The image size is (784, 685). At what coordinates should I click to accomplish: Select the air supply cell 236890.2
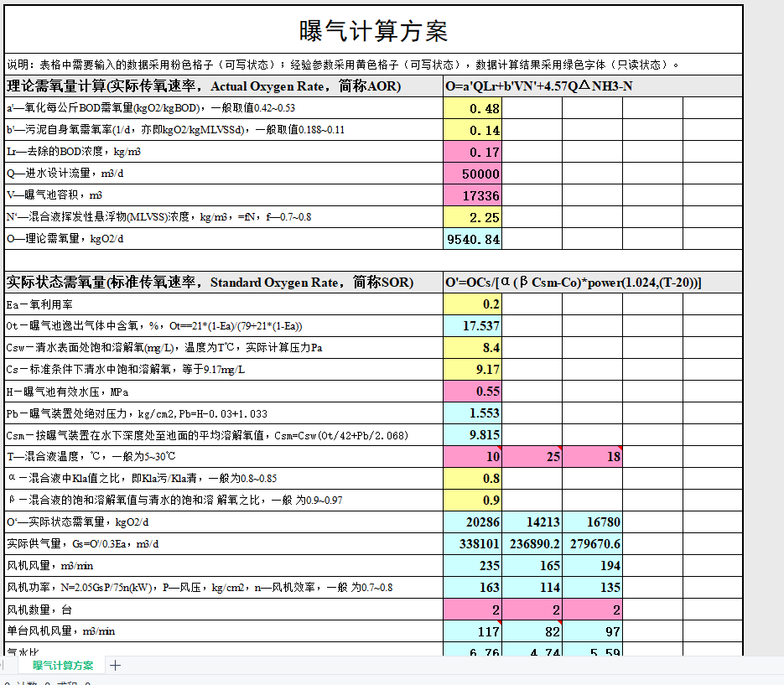tap(532, 544)
